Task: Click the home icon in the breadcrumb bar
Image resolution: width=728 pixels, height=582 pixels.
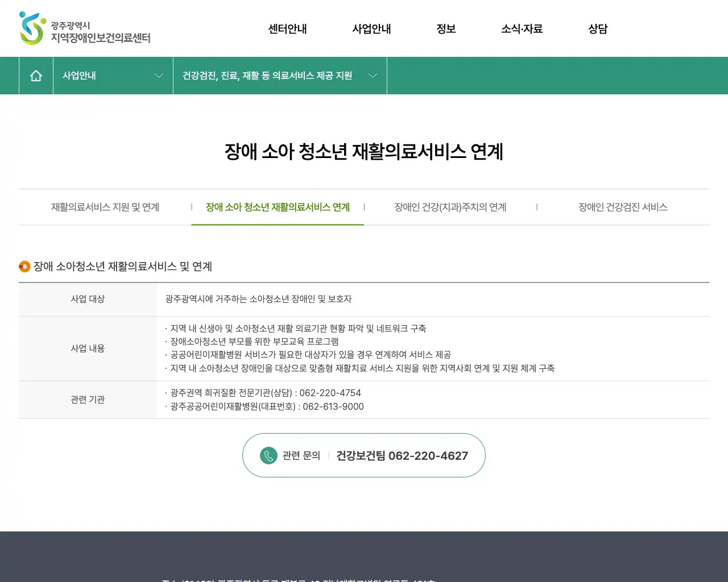Action: [x=36, y=76]
